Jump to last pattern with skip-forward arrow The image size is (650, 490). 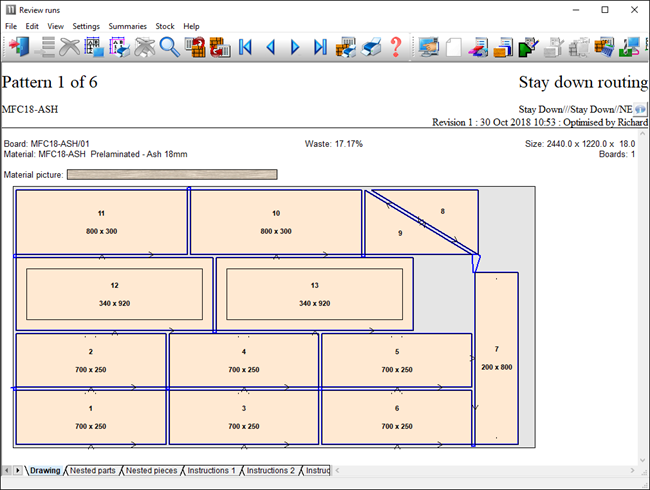click(320, 47)
